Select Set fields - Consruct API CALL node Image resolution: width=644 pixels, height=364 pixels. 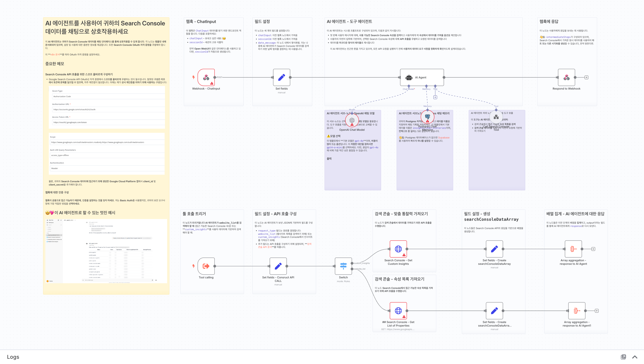click(278, 266)
